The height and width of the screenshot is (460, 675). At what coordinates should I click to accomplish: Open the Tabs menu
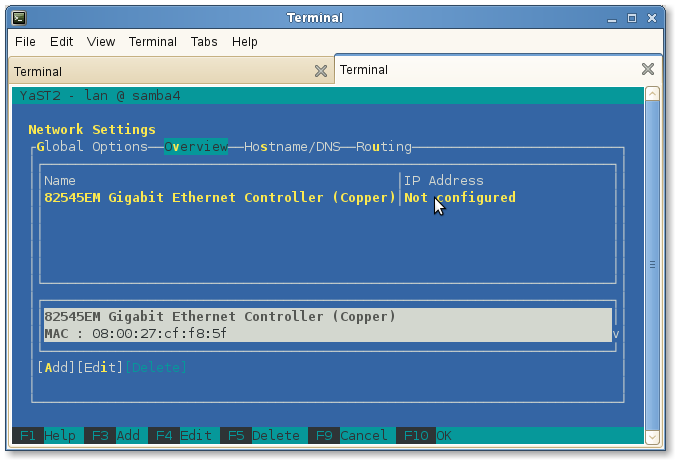pyautogui.click(x=204, y=42)
